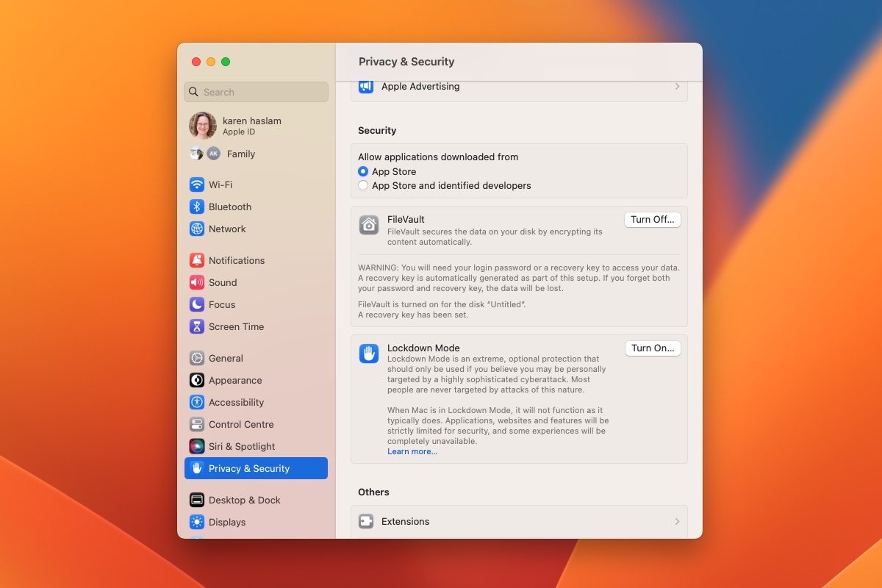
Task: Click the Appearance icon in sidebar
Action: tap(196, 380)
